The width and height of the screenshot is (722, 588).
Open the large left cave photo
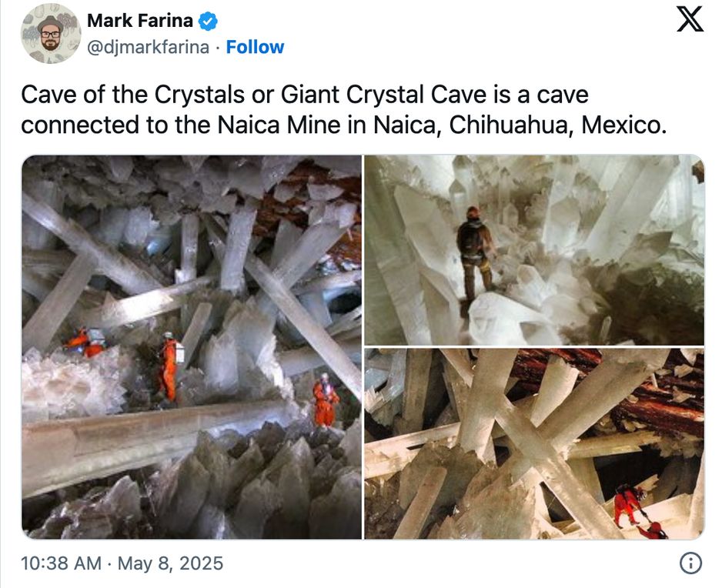(191, 346)
